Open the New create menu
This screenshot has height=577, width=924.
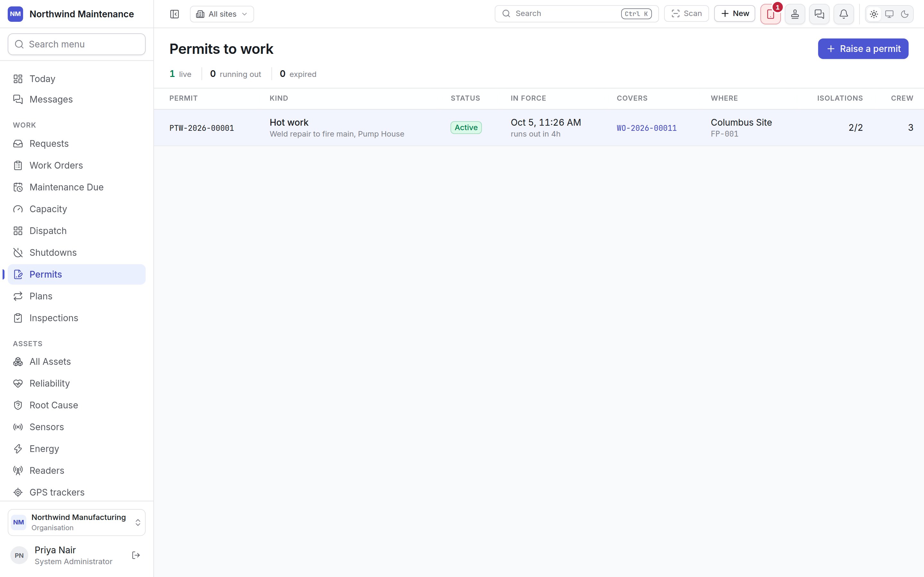(735, 14)
